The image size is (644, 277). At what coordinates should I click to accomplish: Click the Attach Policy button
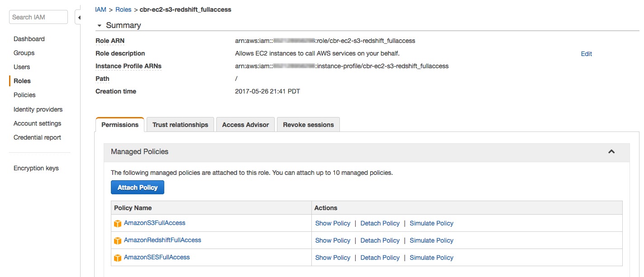tap(138, 188)
